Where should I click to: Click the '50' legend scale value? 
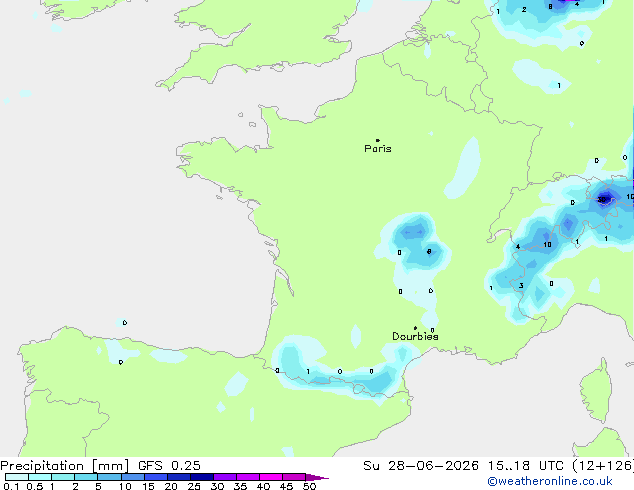pyautogui.click(x=309, y=486)
